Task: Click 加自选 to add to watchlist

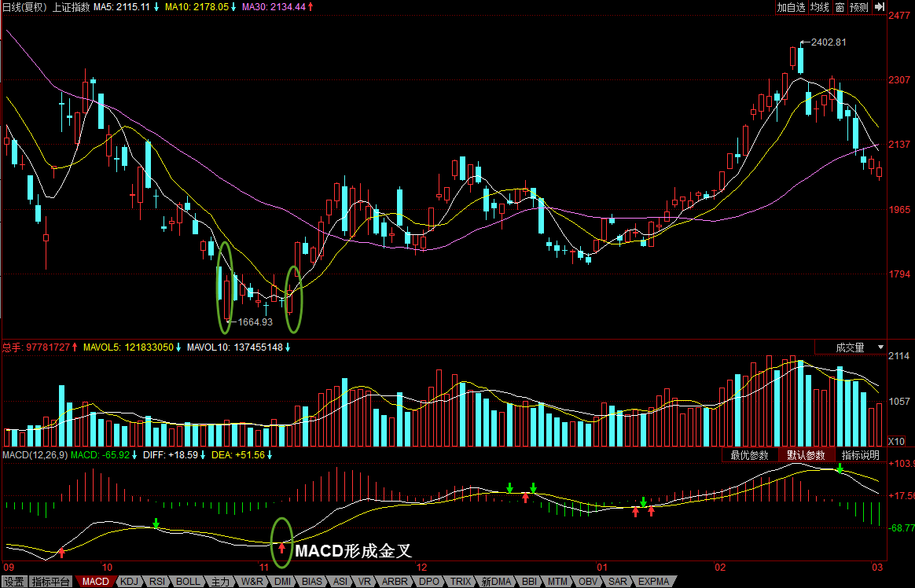Action: [x=791, y=7]
